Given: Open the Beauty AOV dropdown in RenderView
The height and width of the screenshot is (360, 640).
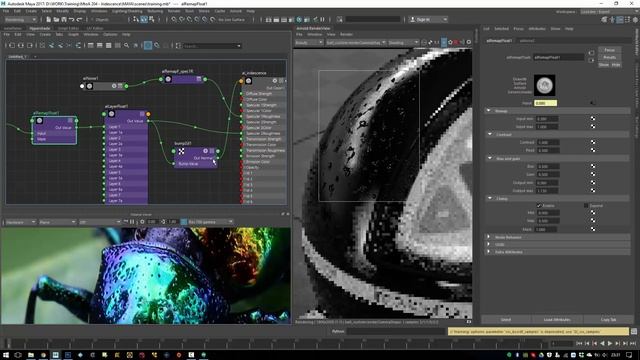Looking at the screenshot, I should pos(309,42).
